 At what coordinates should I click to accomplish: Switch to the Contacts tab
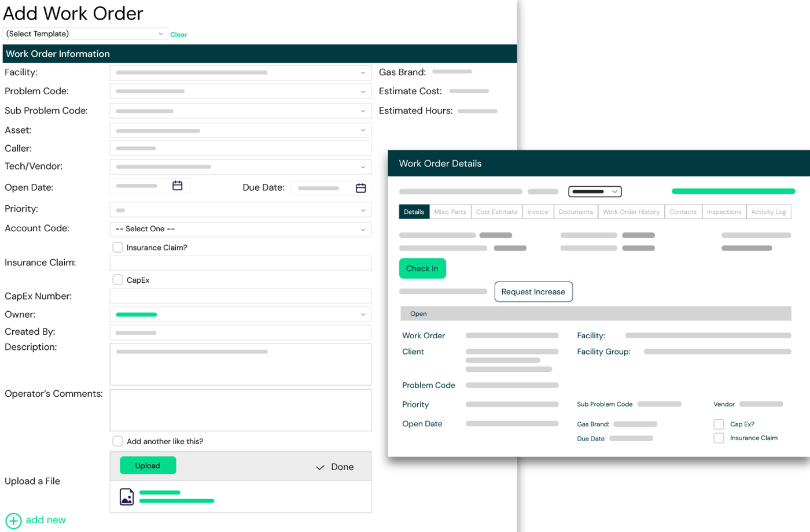(683, 212)
